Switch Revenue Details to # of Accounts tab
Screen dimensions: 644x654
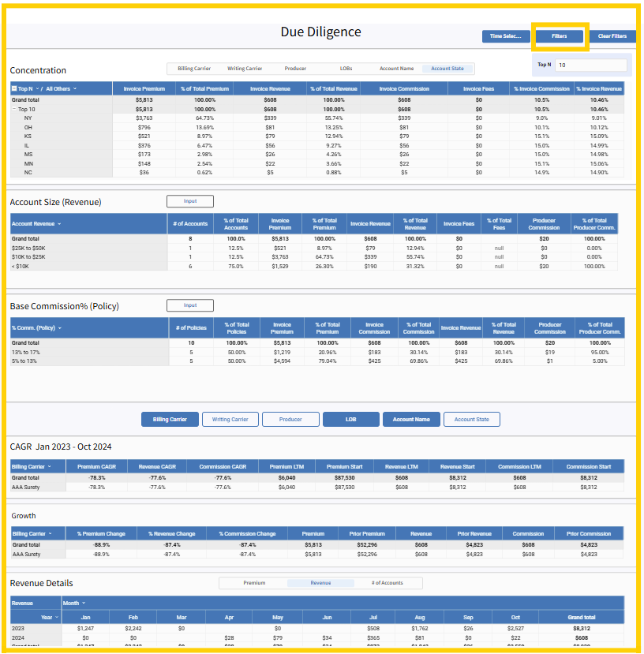(x=388, y=583)
